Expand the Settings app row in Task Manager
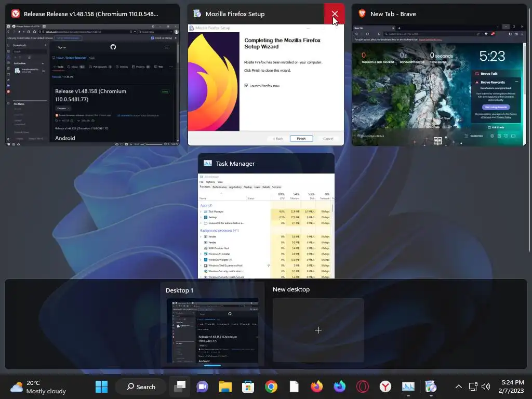 tap(201, 217)
